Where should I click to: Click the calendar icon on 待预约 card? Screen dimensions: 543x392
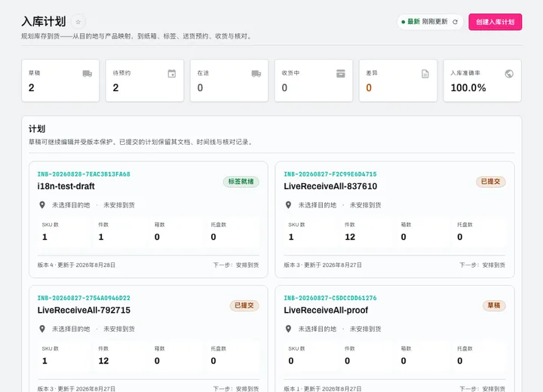(172, 73)
